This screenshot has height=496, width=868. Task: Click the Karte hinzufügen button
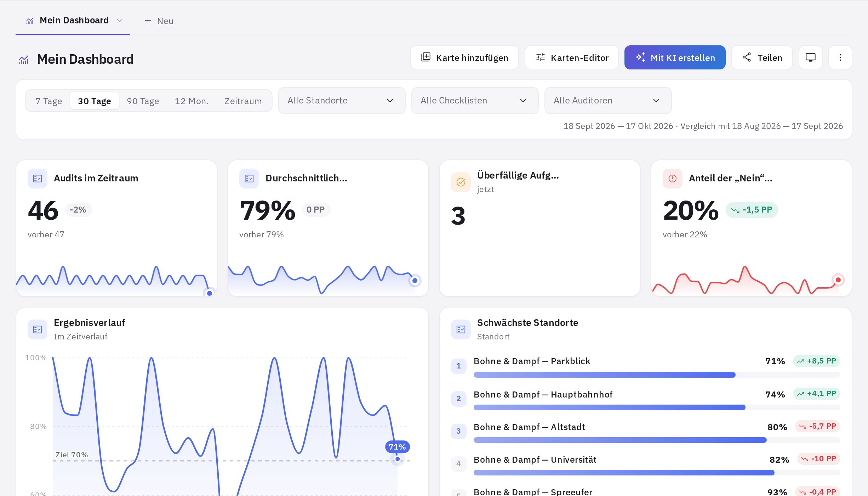[x=464, y=57]
